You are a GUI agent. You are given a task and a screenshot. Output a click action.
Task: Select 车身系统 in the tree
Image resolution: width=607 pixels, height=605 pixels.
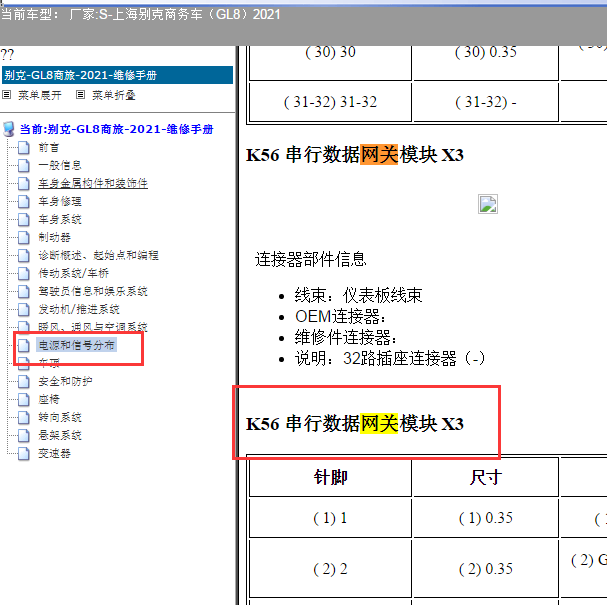pyautogui.click(x=60, y=219)
